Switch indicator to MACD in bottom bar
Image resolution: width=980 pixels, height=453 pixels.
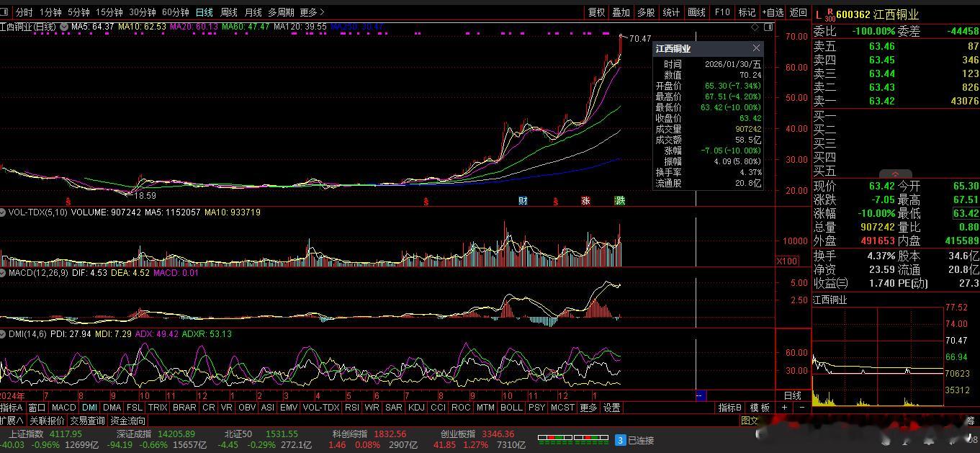(x=63, y=408)
